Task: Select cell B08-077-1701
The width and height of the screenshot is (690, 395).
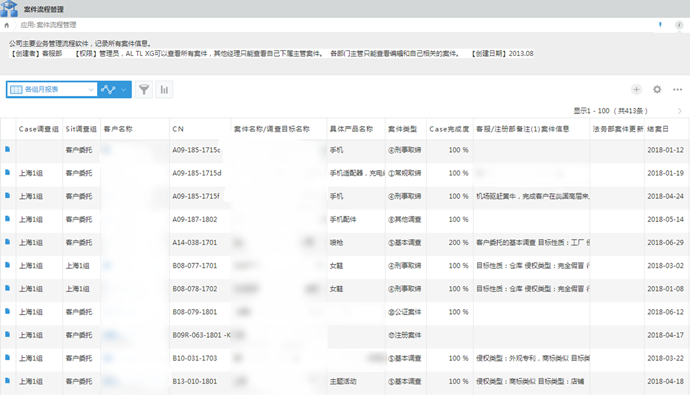Action: (195, 266)
